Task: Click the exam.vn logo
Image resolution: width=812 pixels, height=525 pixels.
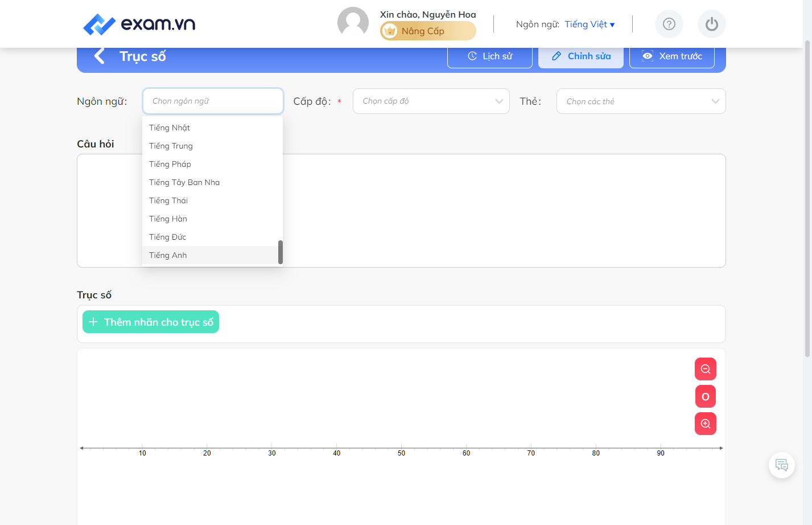Action: click(139, 24)
